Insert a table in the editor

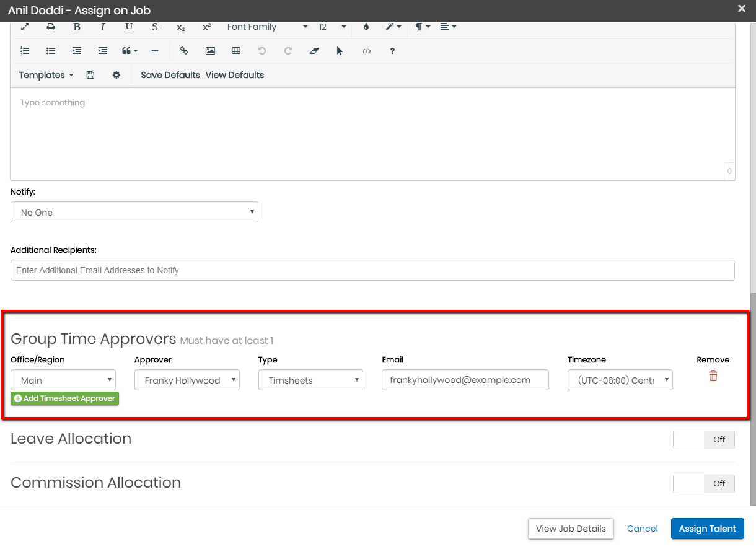(x=236, y=51)
